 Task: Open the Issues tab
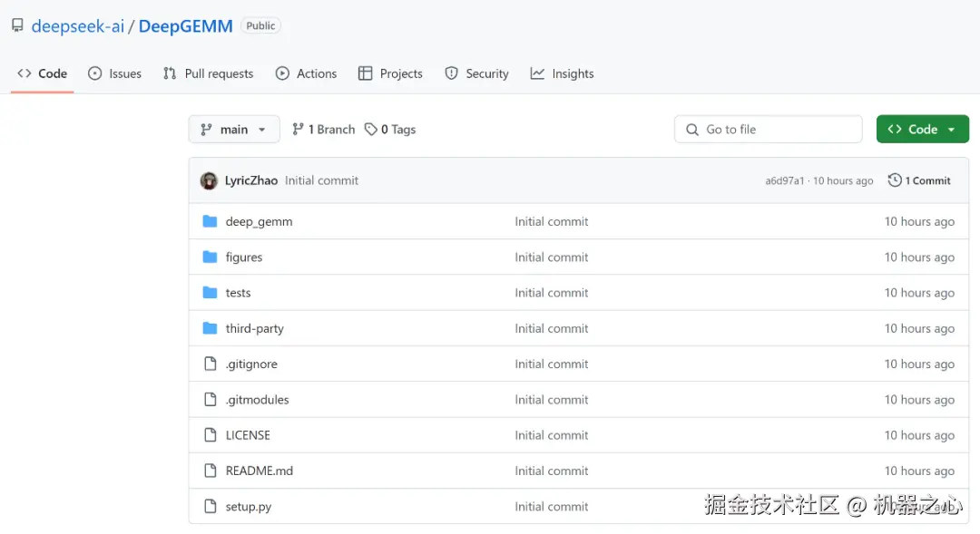115,73
